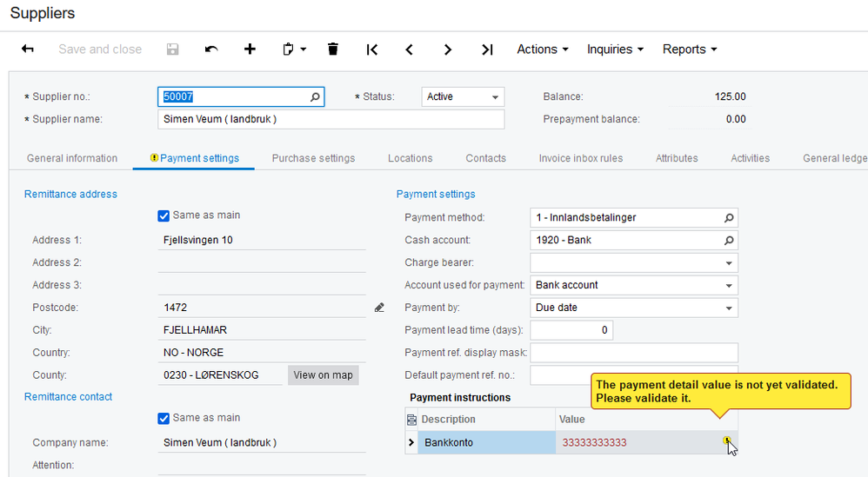This screenshot has width=868, height=477.
Task: Click the Bankkonto value 33333333333
Action: [x=595, y=443]
